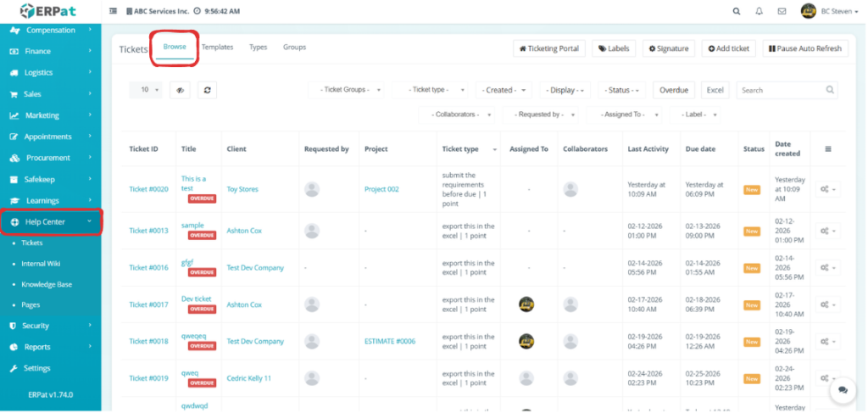Click the search magnifier icon in top bar
Screen dimensions: 868x413
[x=736, y=11]
